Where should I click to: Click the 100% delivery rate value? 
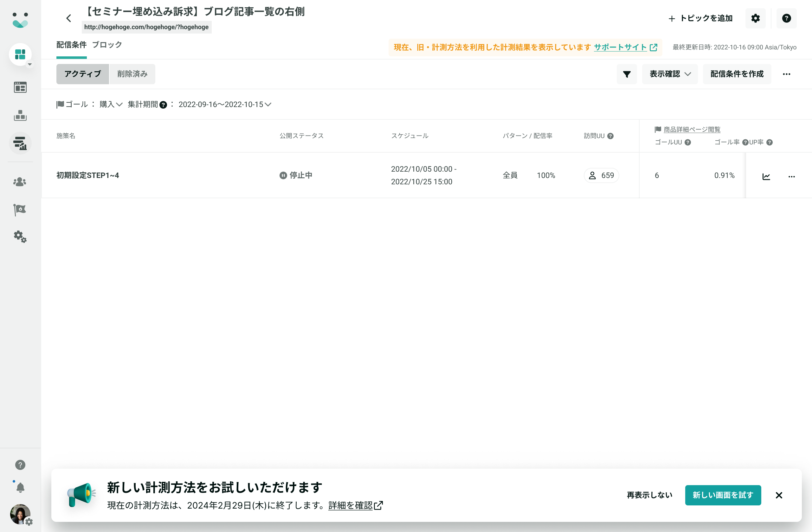click(x=546, y=175)
